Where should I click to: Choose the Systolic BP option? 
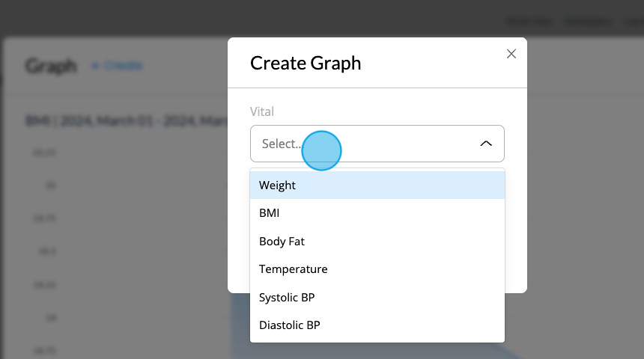coord(377,297)
